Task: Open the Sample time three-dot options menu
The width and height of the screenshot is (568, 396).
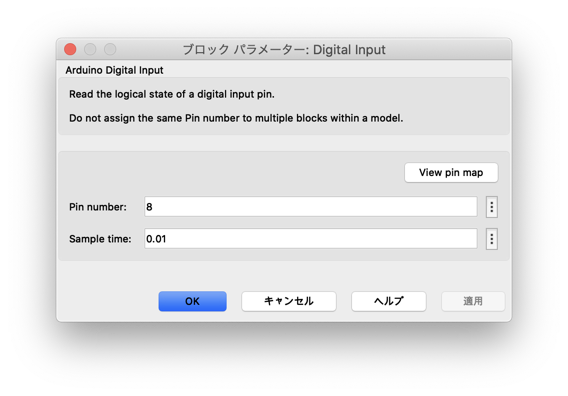Action: pyautogui.click(x=492, y=239)
